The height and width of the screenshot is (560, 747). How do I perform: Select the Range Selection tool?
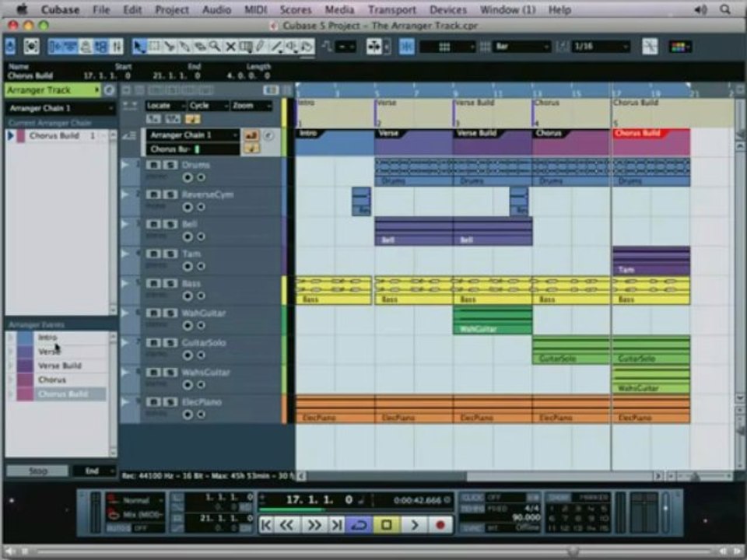(154, 46)
